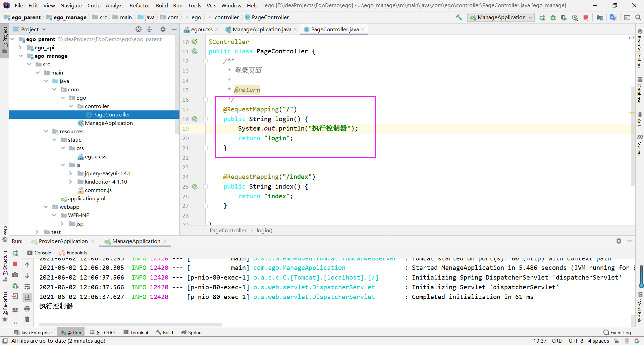Toggle the tool window button in status bar corner
The width and height of the screenshot is (644, 345).
point(5,341)
